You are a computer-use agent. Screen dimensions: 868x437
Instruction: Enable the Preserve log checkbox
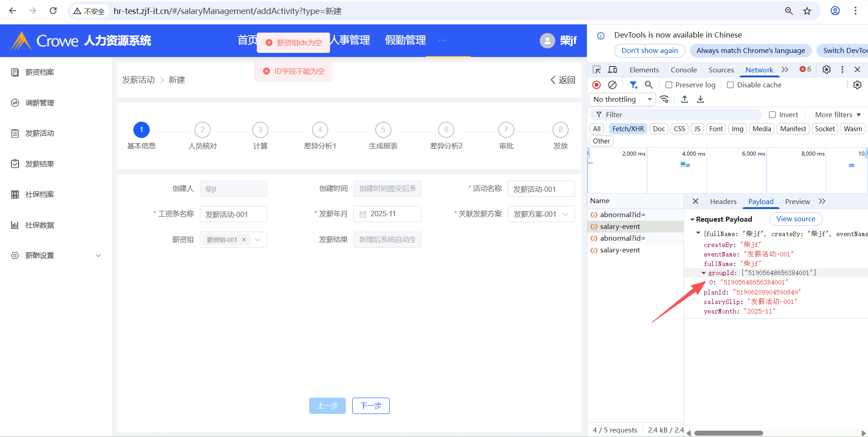tap(669, 85)
